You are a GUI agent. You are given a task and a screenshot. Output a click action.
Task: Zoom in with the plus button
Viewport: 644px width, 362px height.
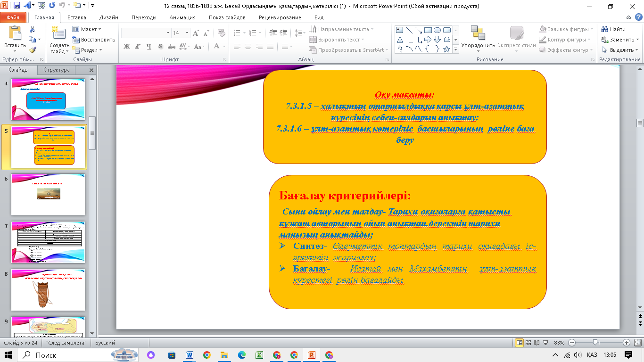(x=626, y=343)
